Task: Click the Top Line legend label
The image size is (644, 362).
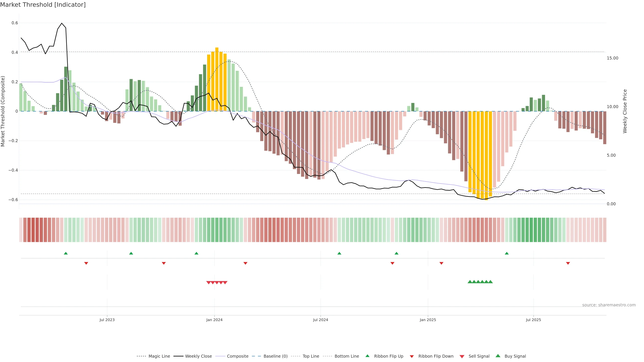Action: (311, 356)
